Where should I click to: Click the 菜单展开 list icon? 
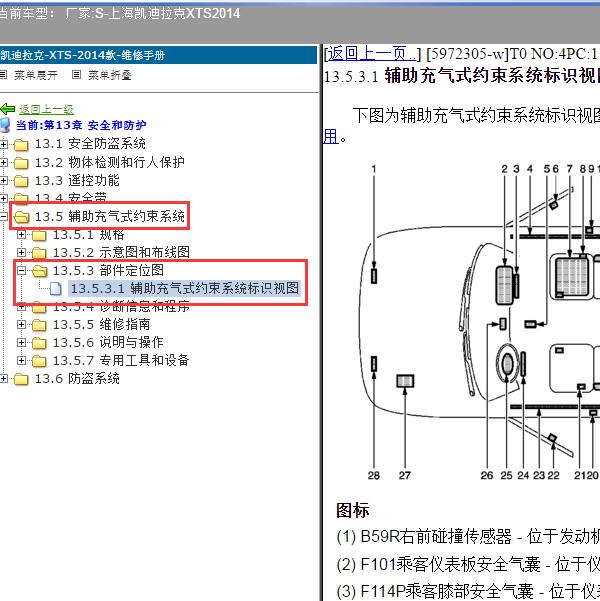[3, 75]
